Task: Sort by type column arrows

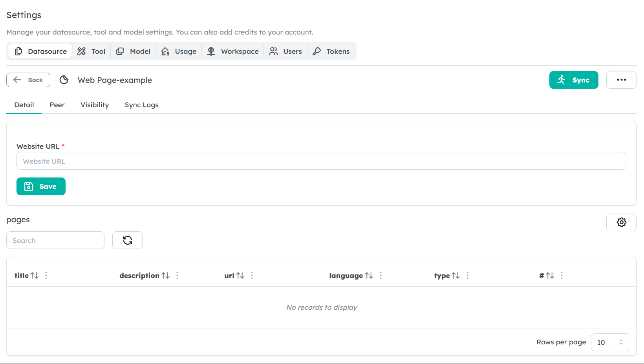Action: tap(456, 276)
